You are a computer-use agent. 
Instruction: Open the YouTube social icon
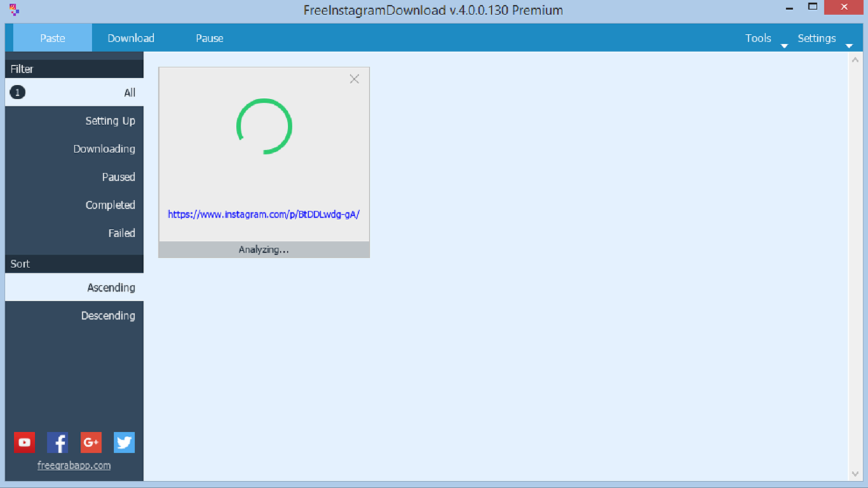(25, 442)
